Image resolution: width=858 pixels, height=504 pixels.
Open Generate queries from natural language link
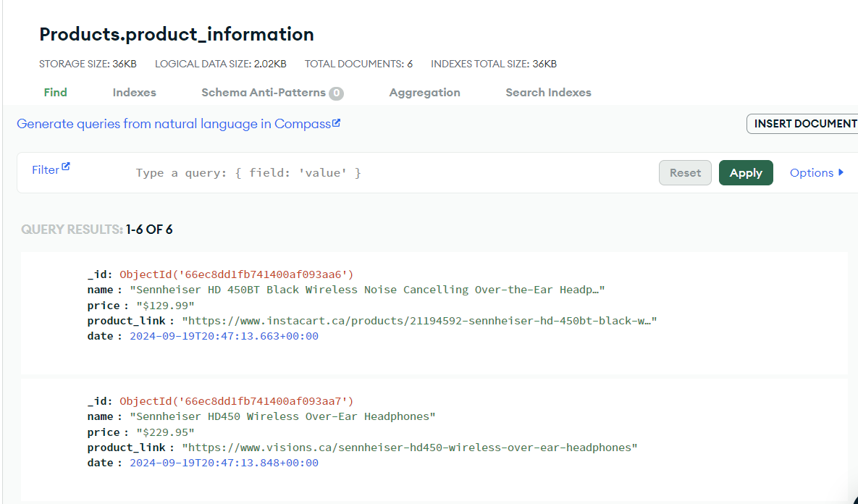(x=173, y=124)
